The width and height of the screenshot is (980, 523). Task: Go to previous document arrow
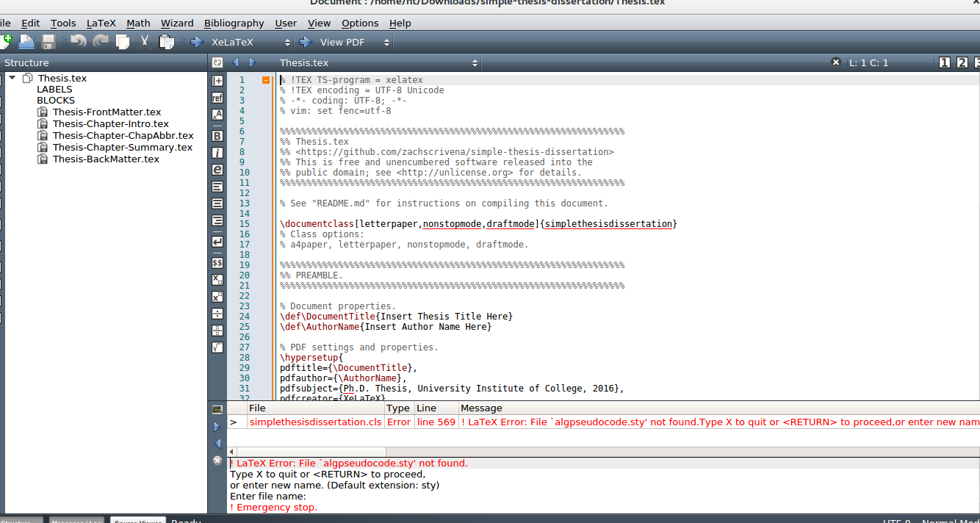[236, 62]
